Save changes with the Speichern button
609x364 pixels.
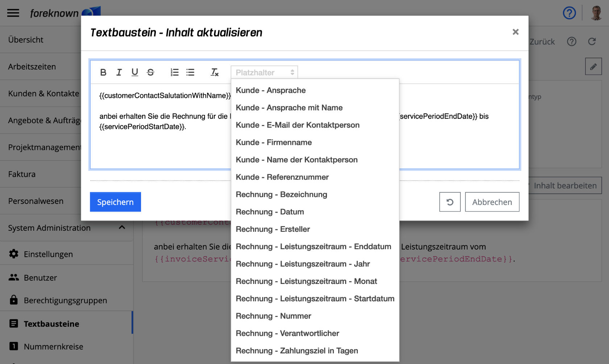tap(115, 202)
